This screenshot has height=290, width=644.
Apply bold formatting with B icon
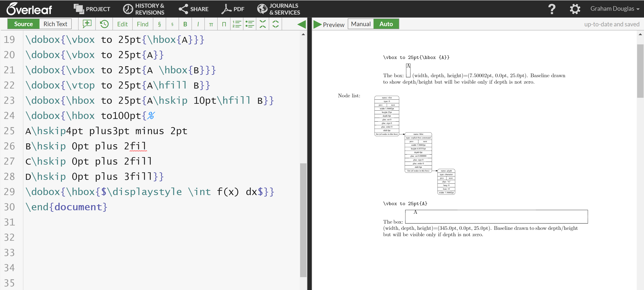click(185, 24)
